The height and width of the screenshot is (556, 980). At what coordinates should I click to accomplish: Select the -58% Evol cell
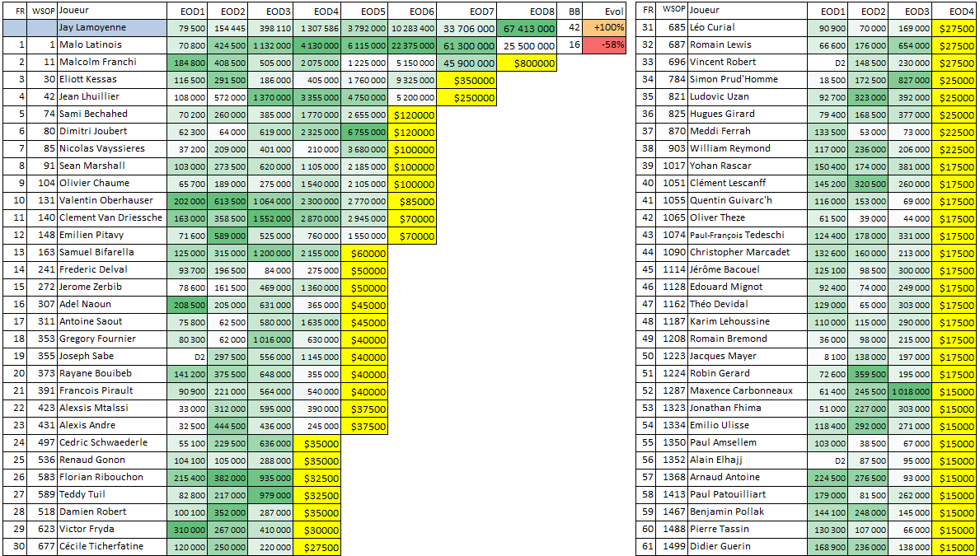pyautogui.click(x=604, y=45)
